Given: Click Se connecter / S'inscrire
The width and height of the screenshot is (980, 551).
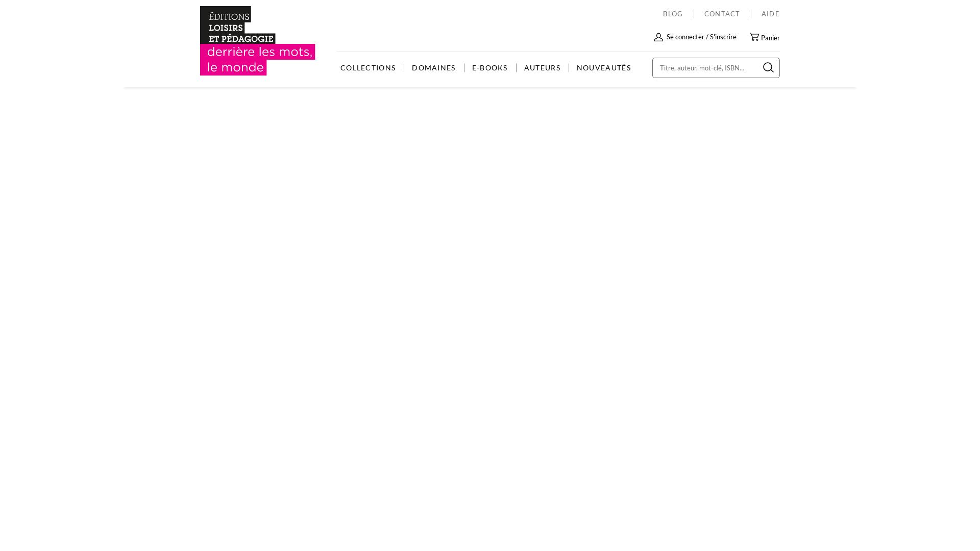Looking at the screenshot, I should coord(701,37).
